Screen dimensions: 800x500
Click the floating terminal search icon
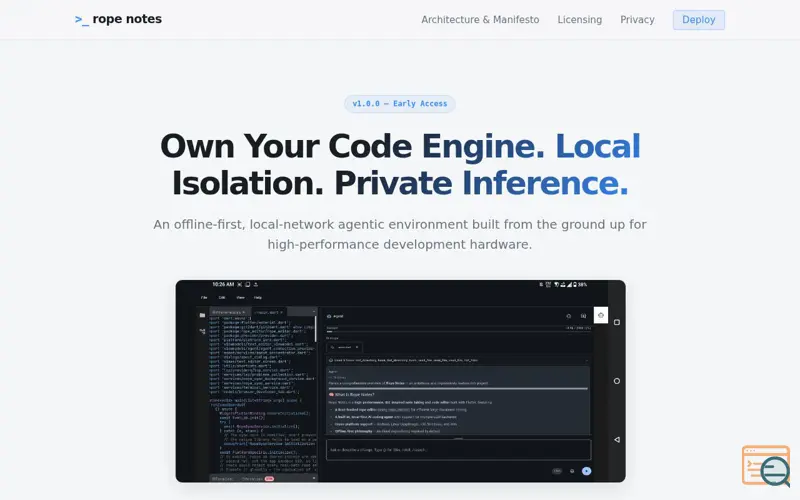[766, 465]
